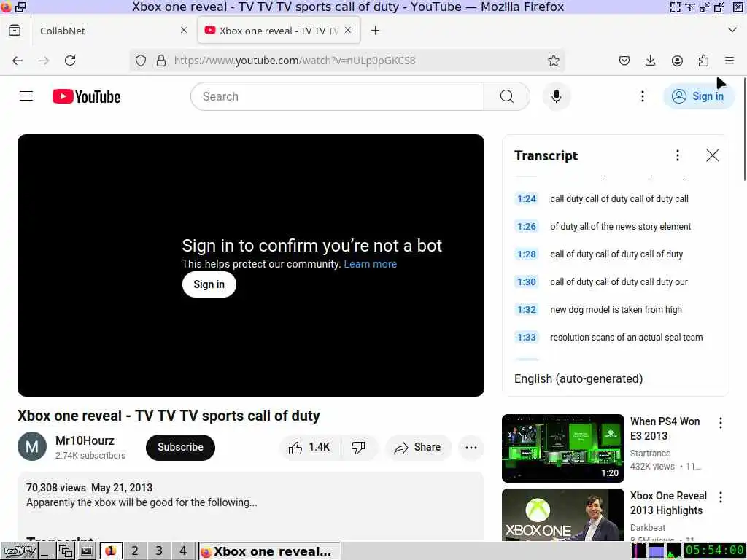Reload the current page
Screen dimensions: 747x560
pyautogui.click(x=70, y=61)
